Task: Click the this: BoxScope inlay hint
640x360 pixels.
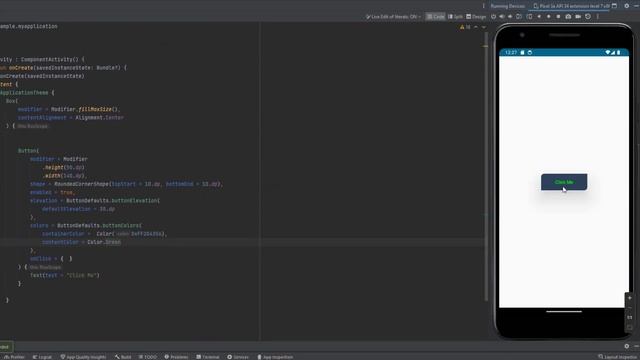Action: coord(32,126)
